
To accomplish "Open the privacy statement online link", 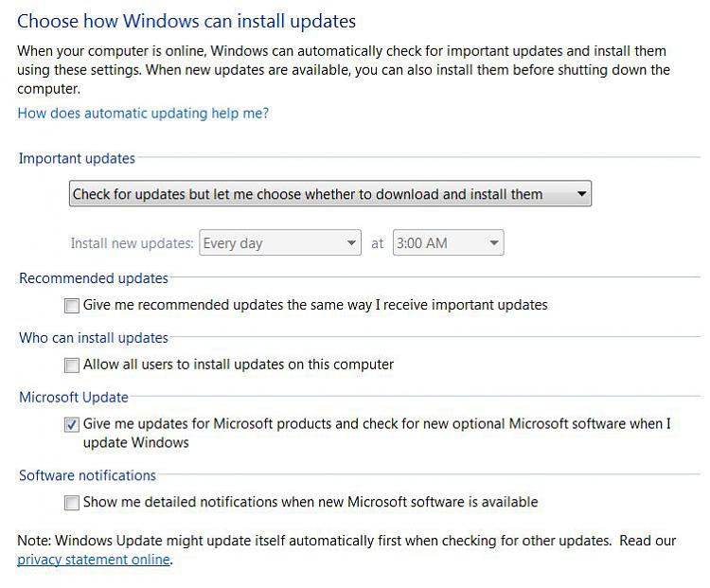I will coord(94,560).
